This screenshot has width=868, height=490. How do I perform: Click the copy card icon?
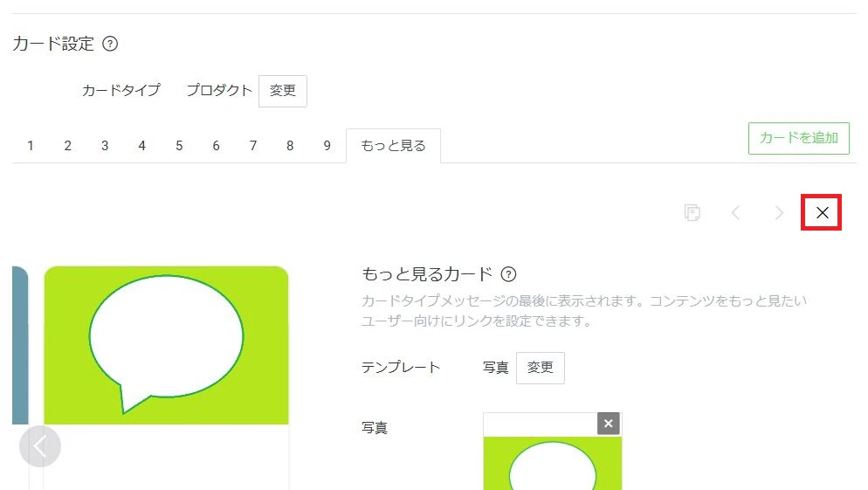pos(692,212)
